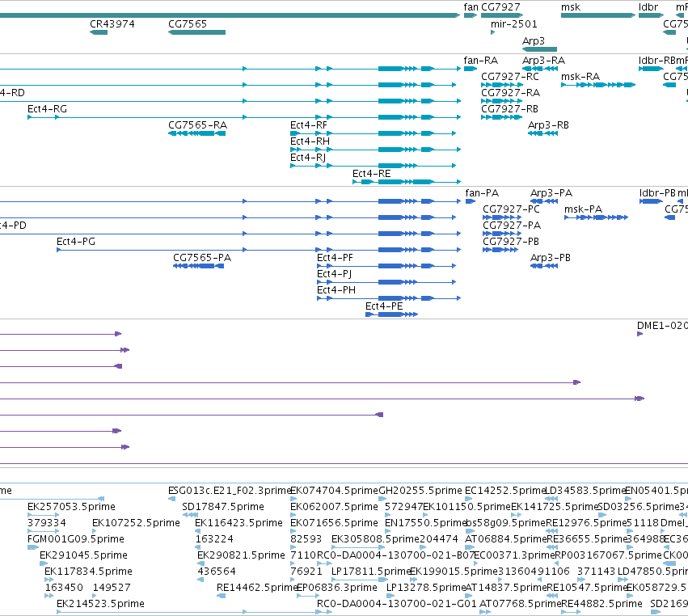Select the EK071656.5prime EST label

(x=334, y=523)
